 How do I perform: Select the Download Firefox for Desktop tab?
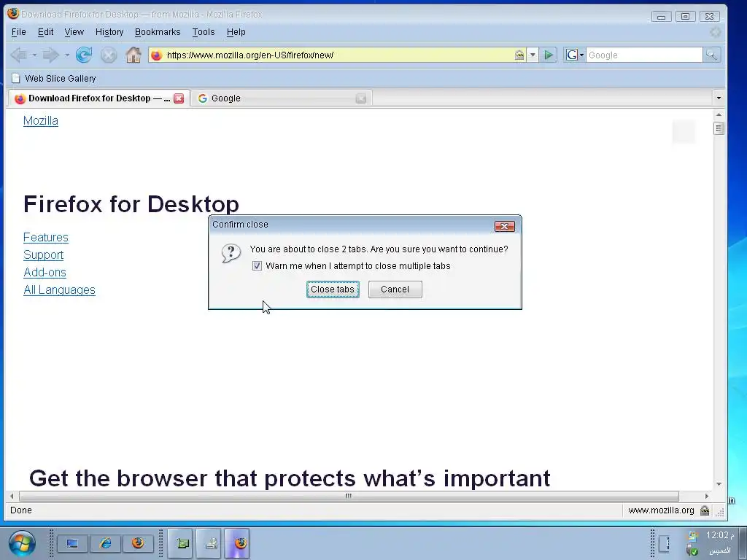click(98, 98)
